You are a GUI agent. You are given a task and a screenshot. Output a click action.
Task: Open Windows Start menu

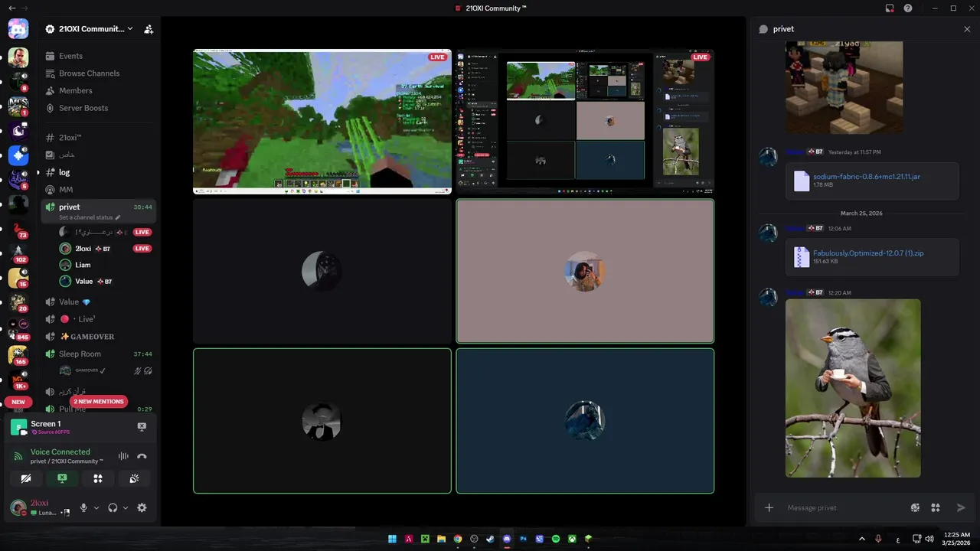click(392, 539)
